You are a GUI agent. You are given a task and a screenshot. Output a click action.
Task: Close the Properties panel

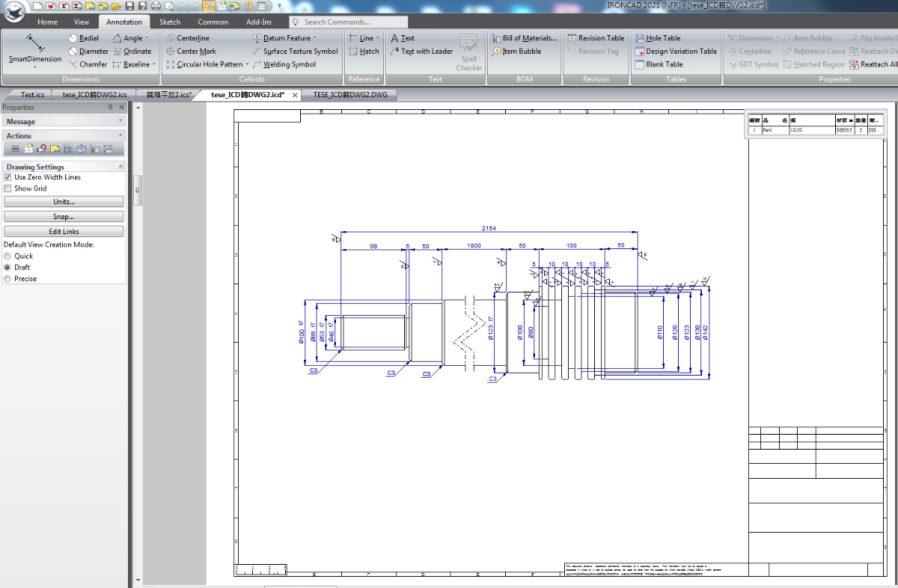point(121,108)
